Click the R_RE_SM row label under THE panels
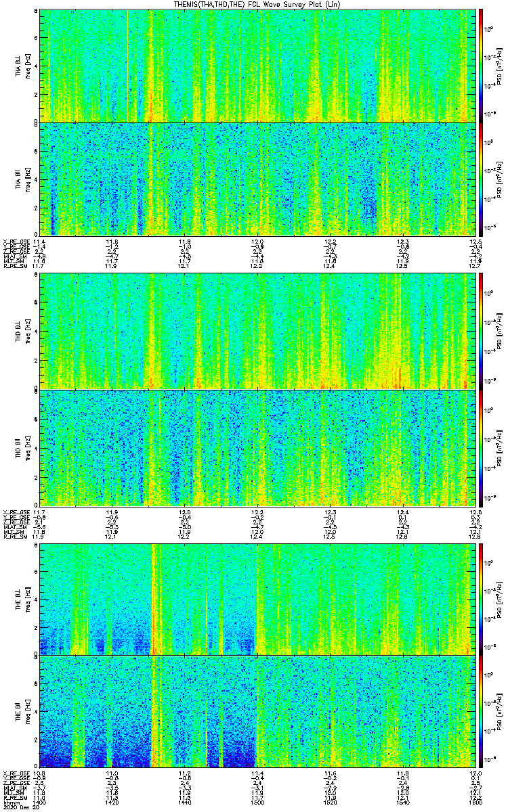This screenshot has height=812, width=508. click(x=16, y=797)
